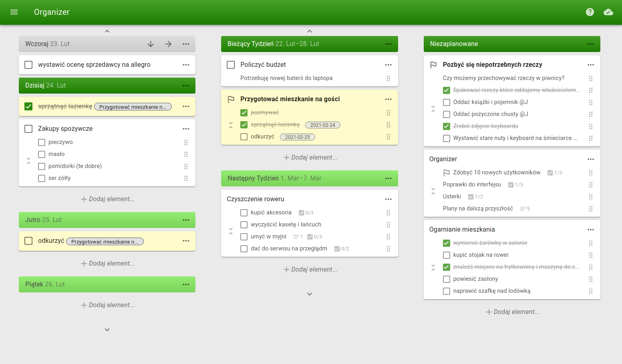This screenshot has height=364, width=622.
Task: Click the right arrow in Wczoraj header
Action: click(168, 44)
